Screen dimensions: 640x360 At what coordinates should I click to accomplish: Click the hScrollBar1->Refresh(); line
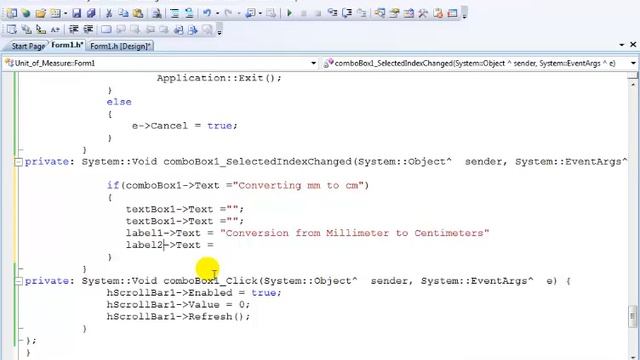coord(178,316)
